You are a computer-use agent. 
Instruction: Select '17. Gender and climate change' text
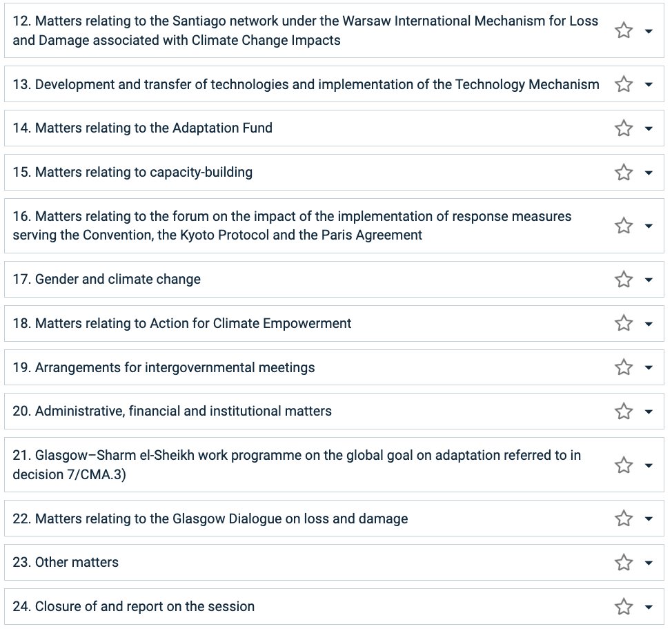(x=106, y=279)
